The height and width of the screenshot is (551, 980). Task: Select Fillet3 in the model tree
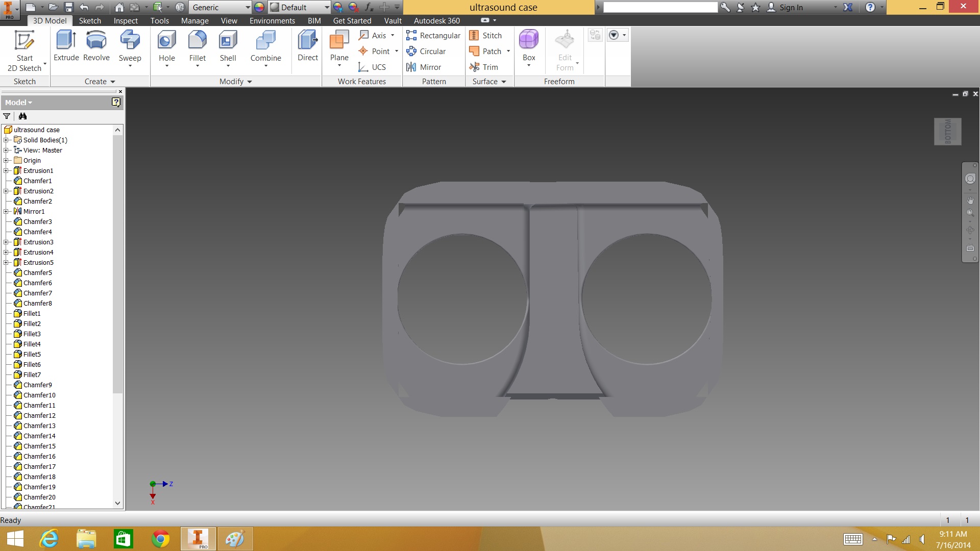point(32,334)
